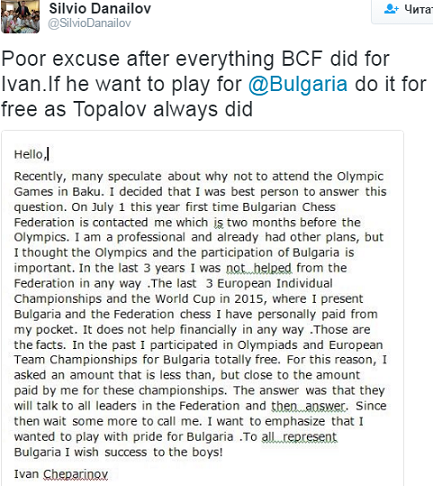The height and width of the screenshot is (486, 433).
Task: Click the Hello, greeting in the letter
Action: click(29, 154)
